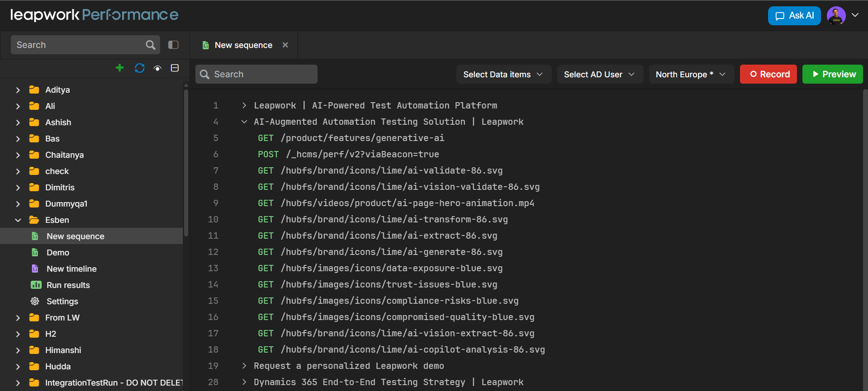Viewport: 868px width, 391px height.
Task: Open the New timeline file
Action: point(71,269)
